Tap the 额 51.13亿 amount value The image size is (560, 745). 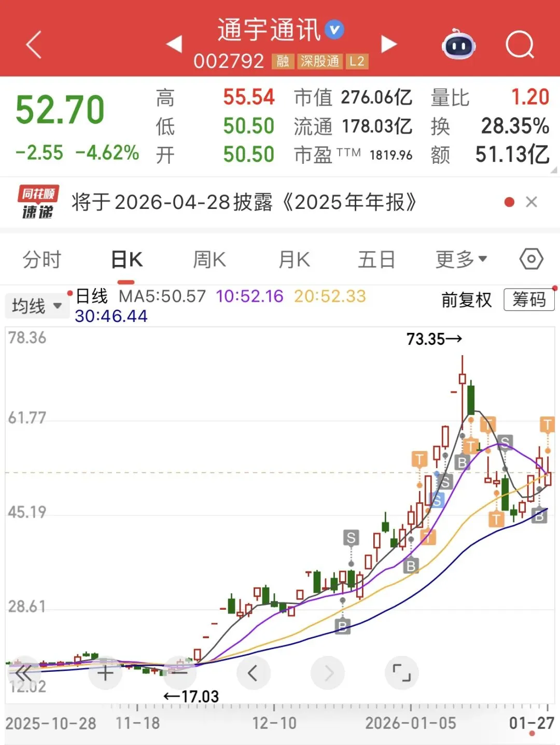(x=512, y=154)
